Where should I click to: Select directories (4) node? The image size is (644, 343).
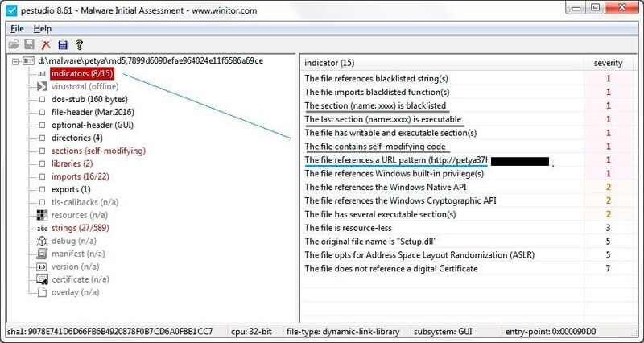(76, 138)
